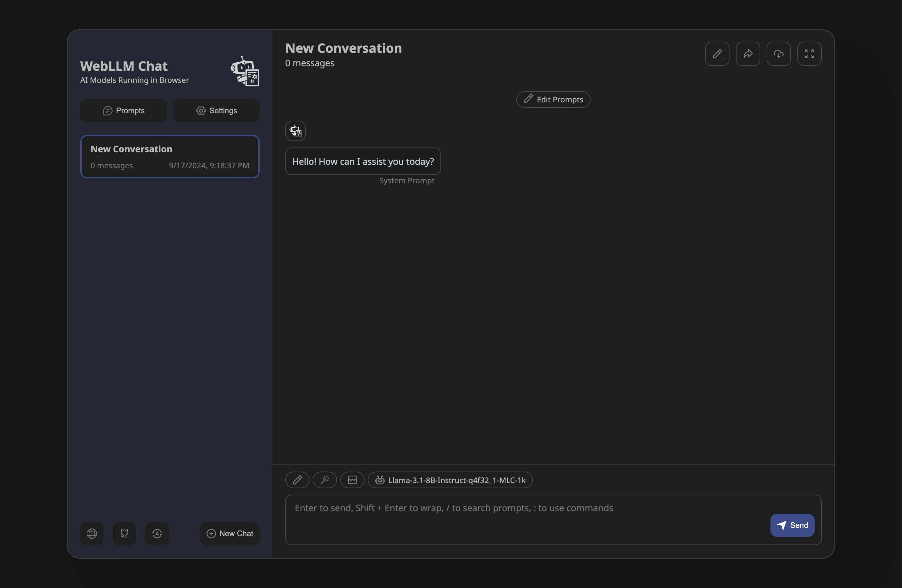Click the Edit Prompts button
Viewport: 902px width, 588px height.
coord(553,99)
